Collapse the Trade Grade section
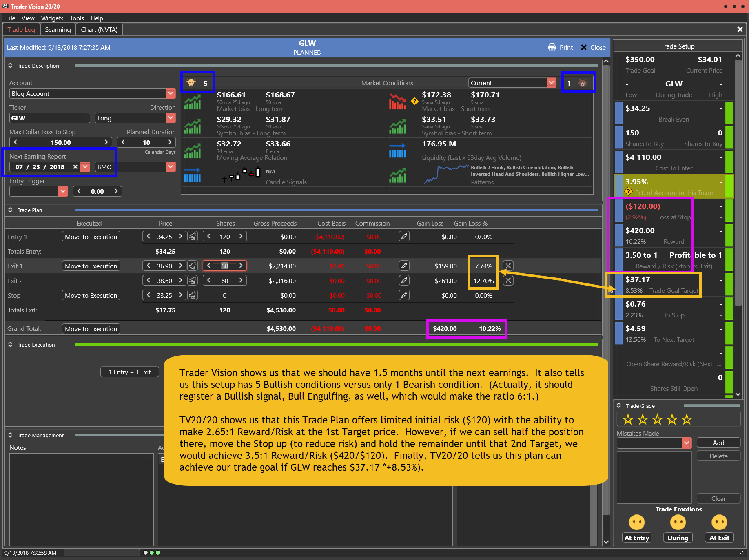The image size is (749, 560). tap(619, 405)
